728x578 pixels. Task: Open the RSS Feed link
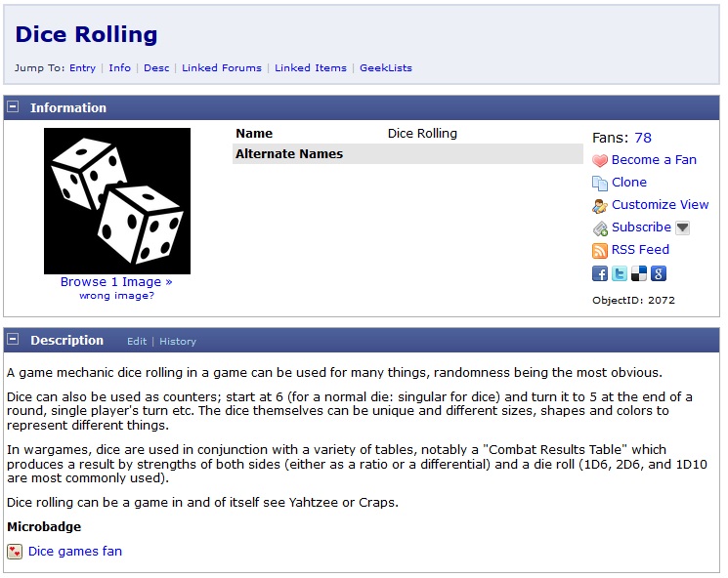640,250
